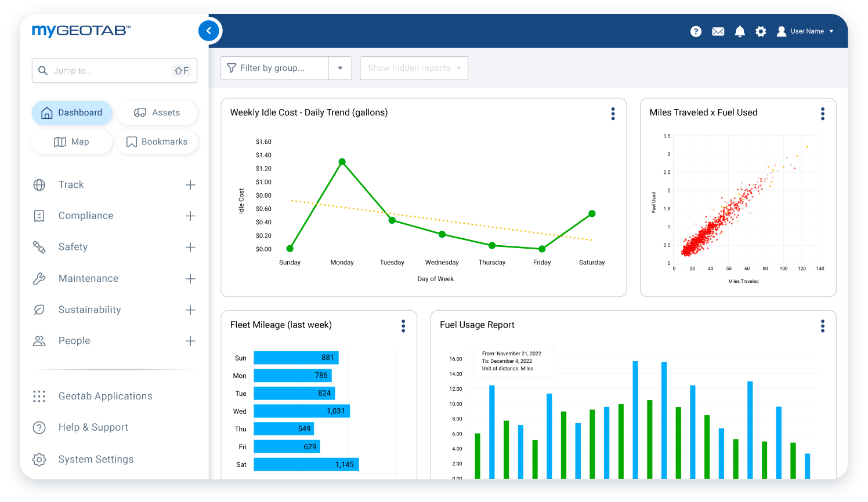
Task: Open the Fleet Mileage card three-dot menu
Action: click(x=403, y=326)
